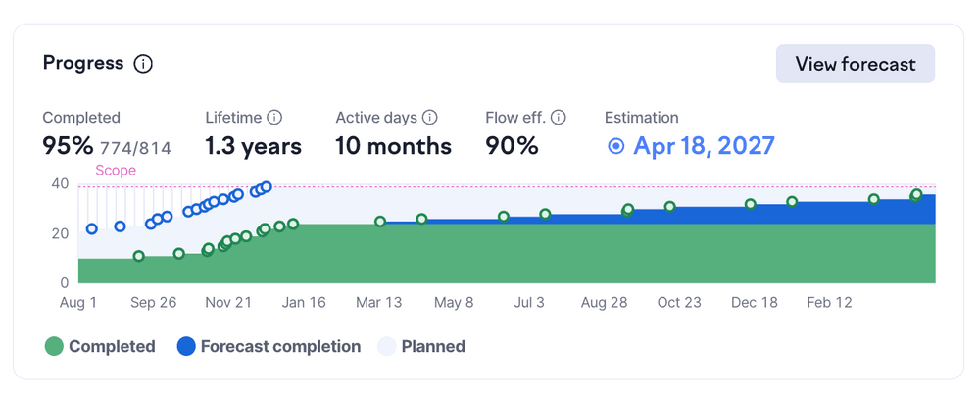The image size is (980, 401).
Task: Toggle the Forecast completion legend label
Action: (x=280, y=346)
